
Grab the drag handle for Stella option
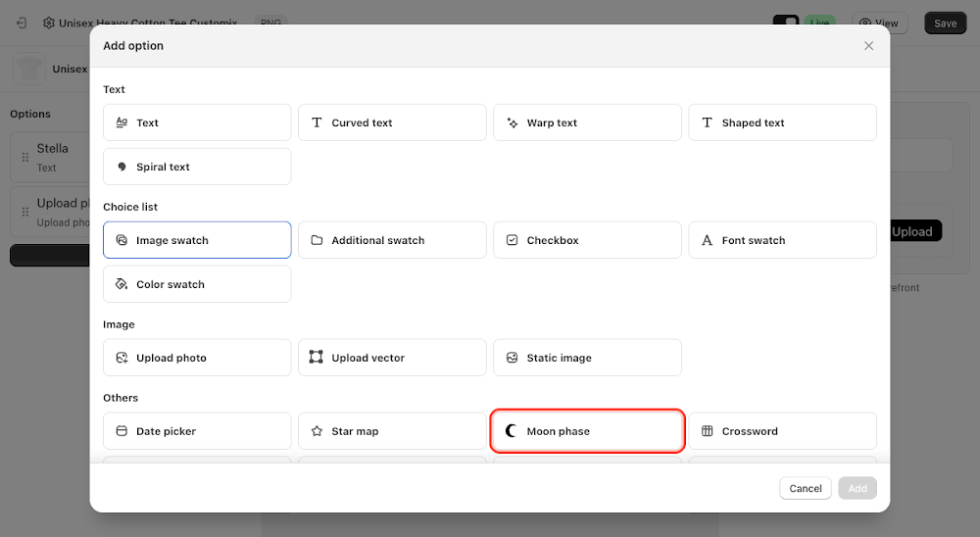25,157
